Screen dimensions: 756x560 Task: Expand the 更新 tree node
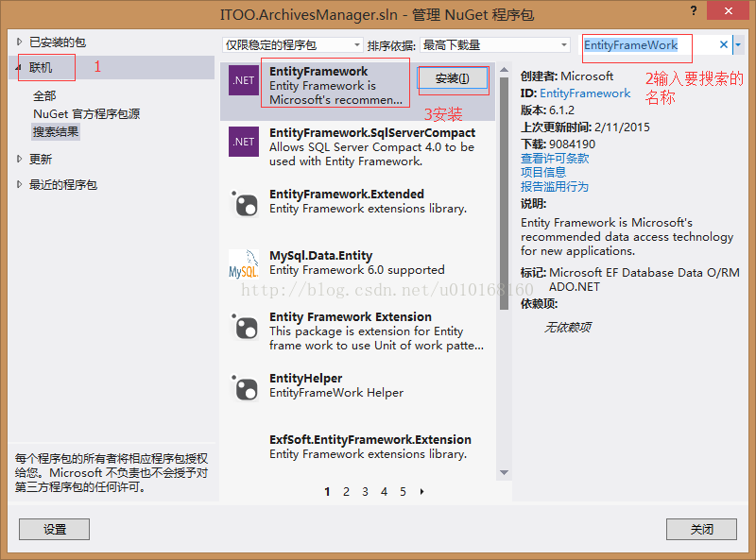[19, 159]
